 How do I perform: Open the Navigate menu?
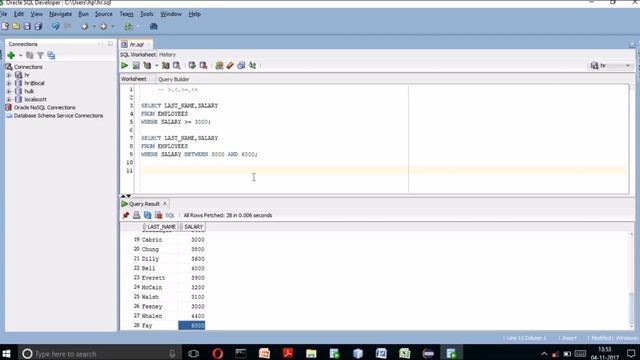60,14
